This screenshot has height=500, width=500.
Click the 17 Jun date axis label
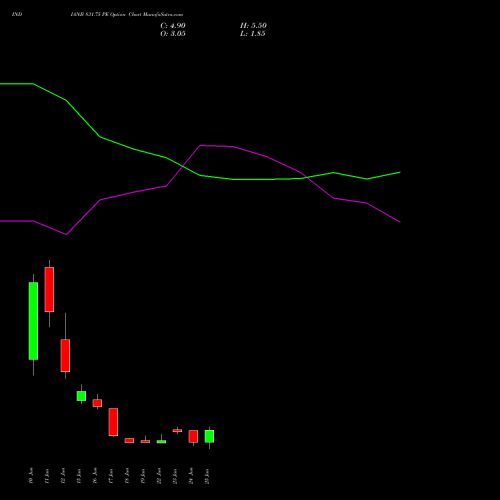pos(111,476)
